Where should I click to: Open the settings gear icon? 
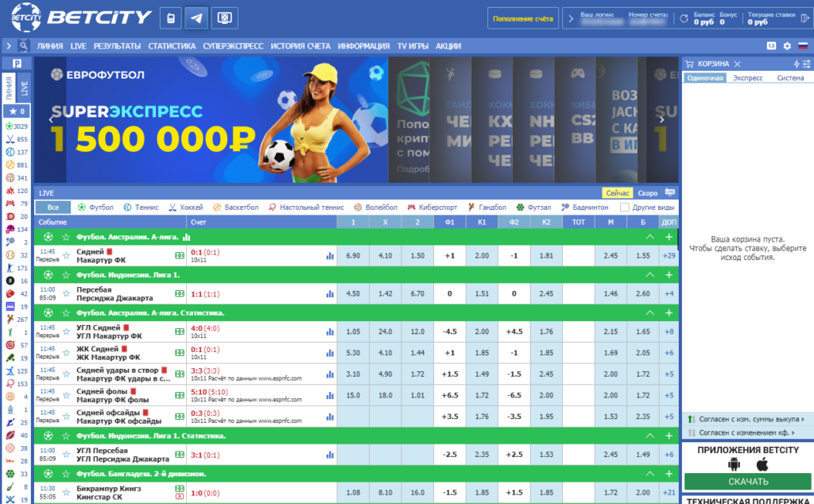pos(787,45)
